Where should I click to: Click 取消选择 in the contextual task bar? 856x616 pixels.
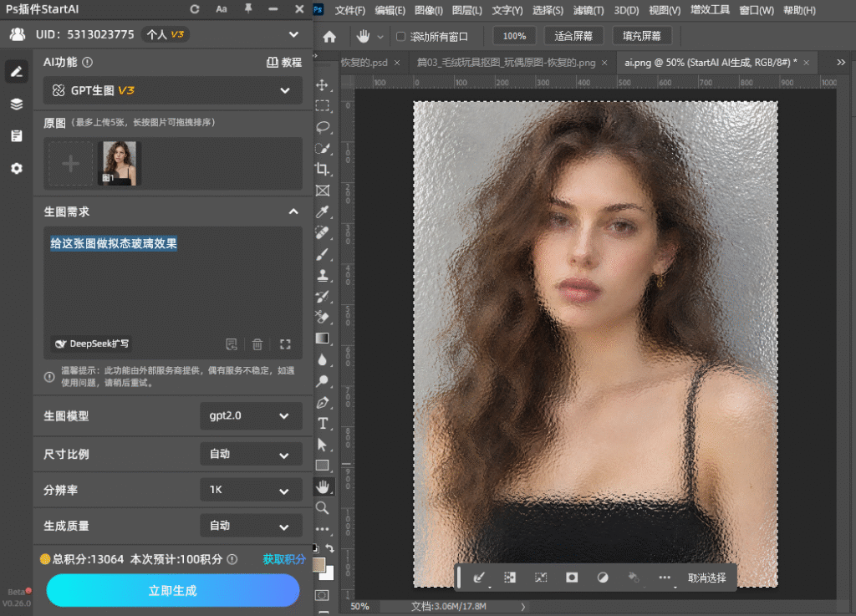707,578
